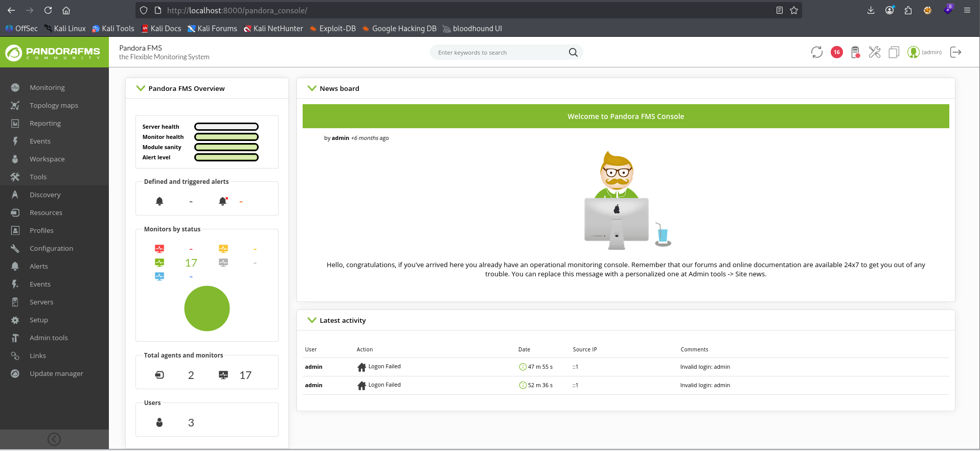Click the defined alerts bell icon

159,201
